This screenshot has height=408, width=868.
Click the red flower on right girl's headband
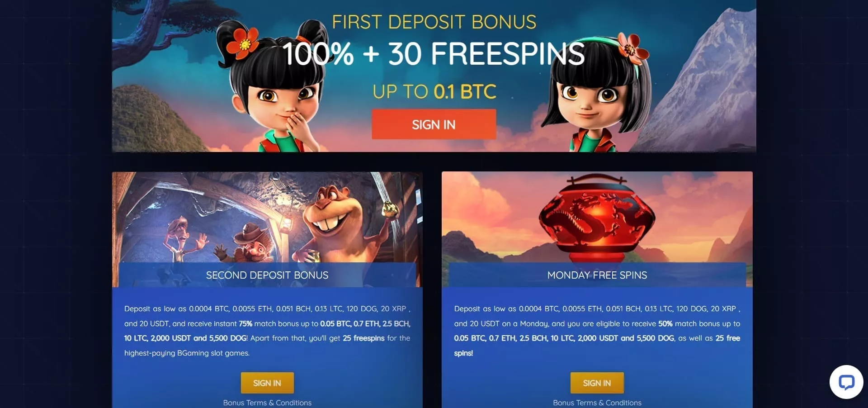point(632,49)
